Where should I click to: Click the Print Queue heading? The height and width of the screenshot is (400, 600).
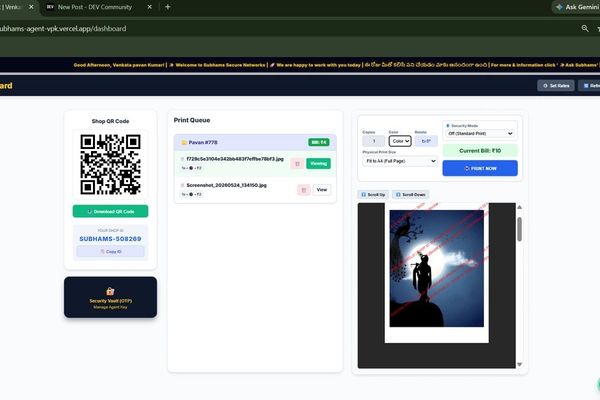192,120
